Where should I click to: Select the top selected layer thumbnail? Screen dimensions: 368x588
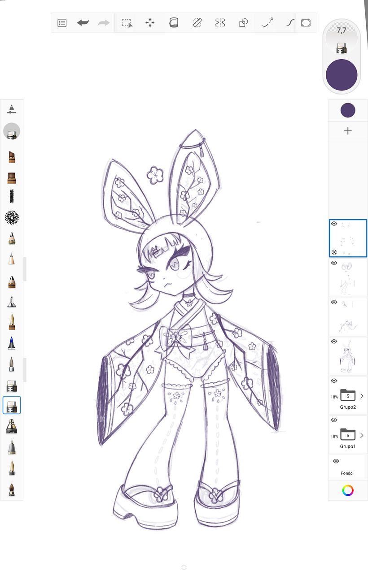click(348, 238)
